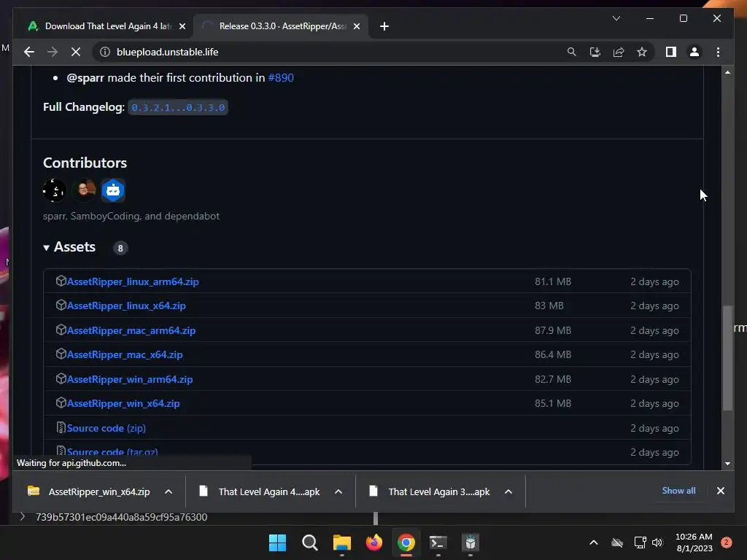Open the 0.3.2.1...0.3.3.0 changelog link
The height and width of the screenshot is (560, 747).
178,108
